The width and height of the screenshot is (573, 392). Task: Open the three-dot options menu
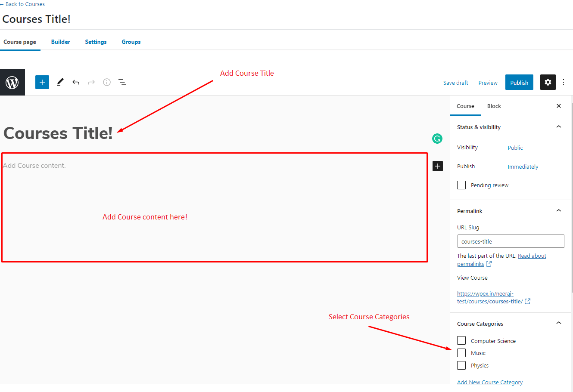(564, 82)
